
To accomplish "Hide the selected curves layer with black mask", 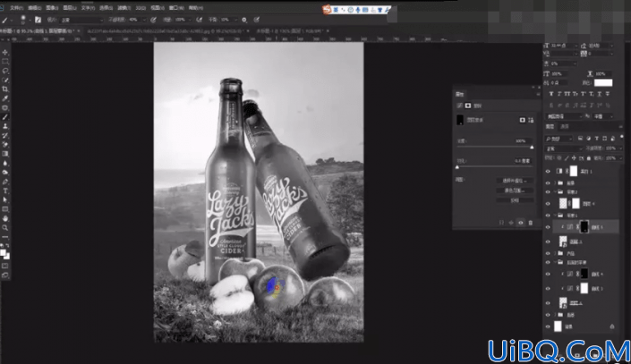I will pos(548,227).
